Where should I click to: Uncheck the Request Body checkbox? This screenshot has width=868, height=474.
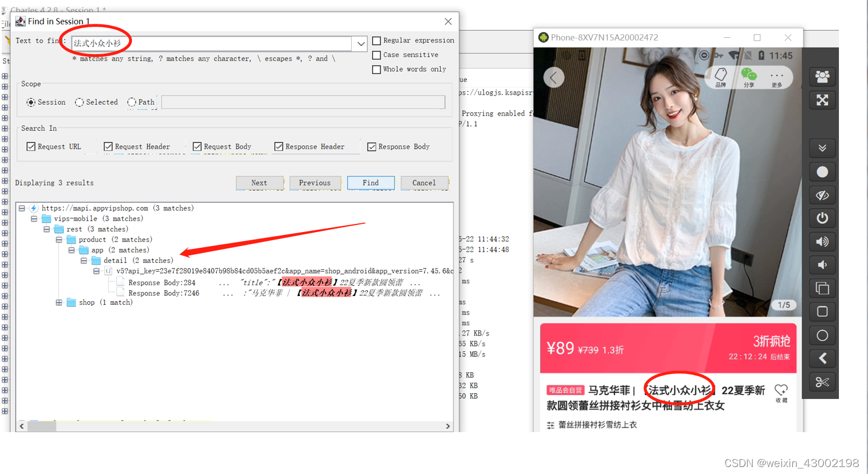pos(197,147)
